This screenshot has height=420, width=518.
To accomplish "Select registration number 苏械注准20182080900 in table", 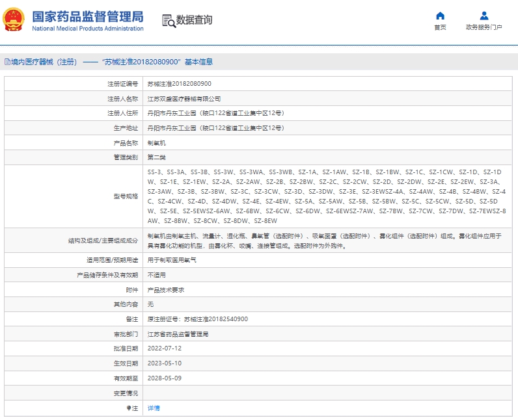I will pos(180,84).
